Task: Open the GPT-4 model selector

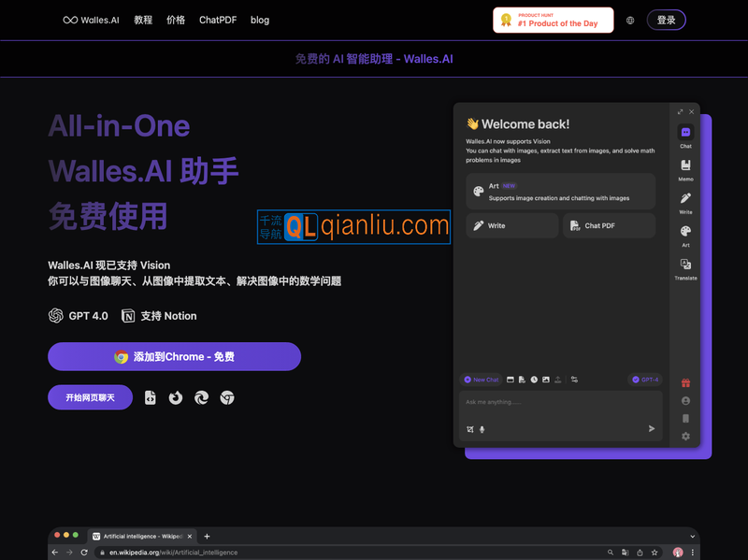Action: tap(645, 380)
